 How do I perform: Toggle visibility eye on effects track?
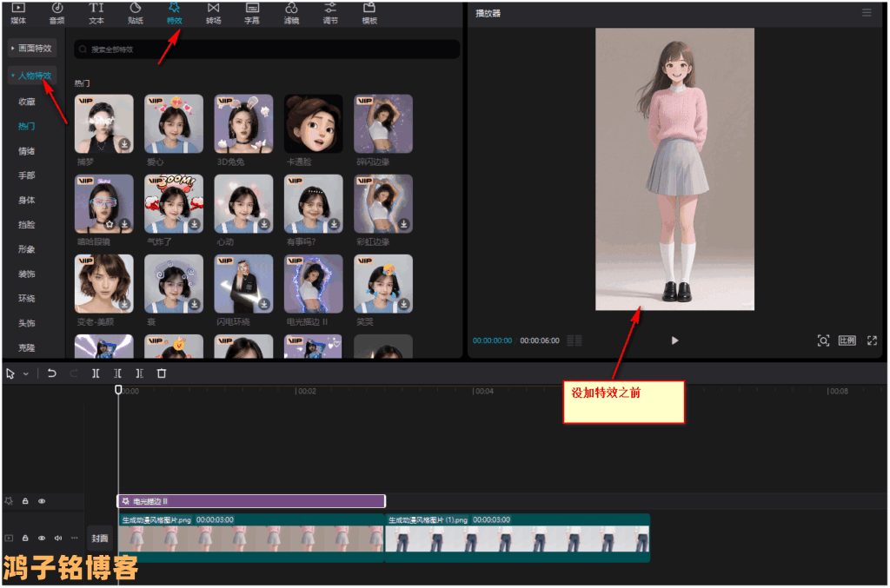[x=42, y=501]
